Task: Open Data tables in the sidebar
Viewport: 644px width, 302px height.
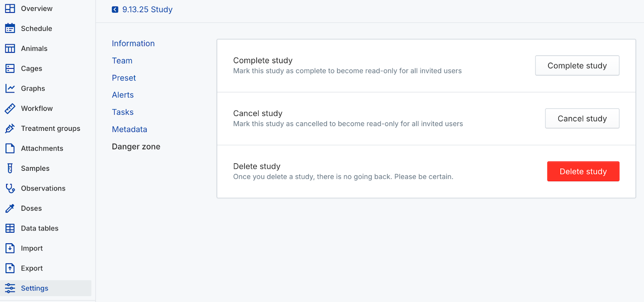Action: pyautogui.click(x=39, y=228)
